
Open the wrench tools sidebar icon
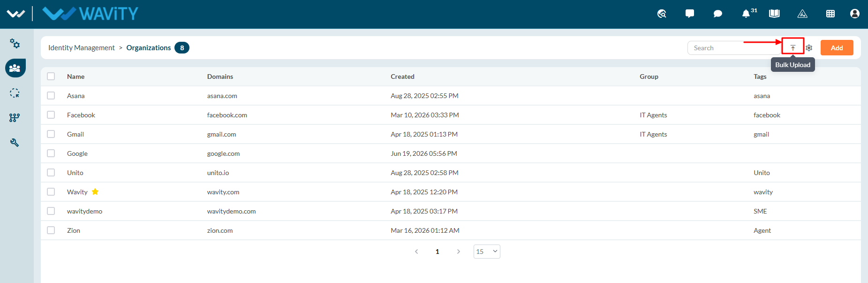coord(15,143)
